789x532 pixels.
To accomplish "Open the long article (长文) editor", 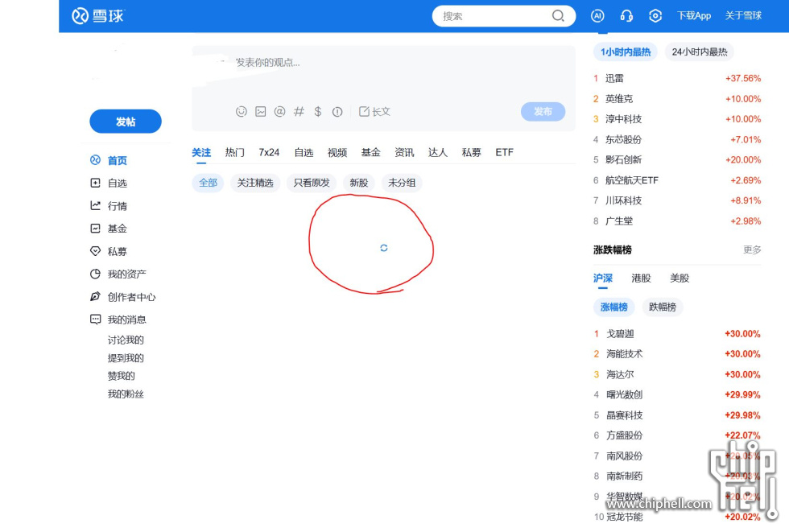I will point(374,112).
